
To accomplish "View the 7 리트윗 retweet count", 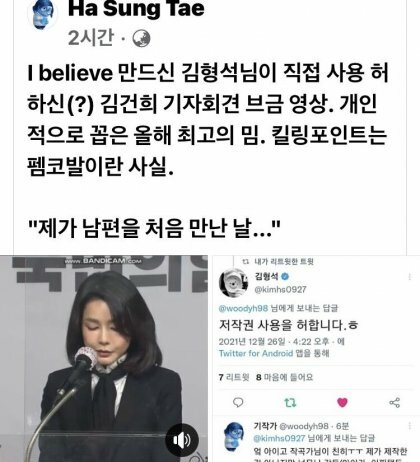I will click(234, 377).
